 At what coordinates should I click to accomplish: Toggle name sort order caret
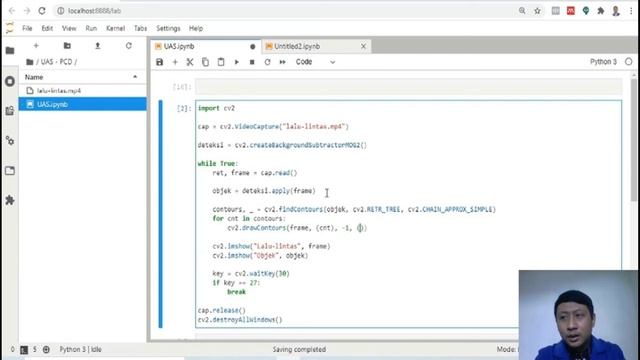(135, 77)
